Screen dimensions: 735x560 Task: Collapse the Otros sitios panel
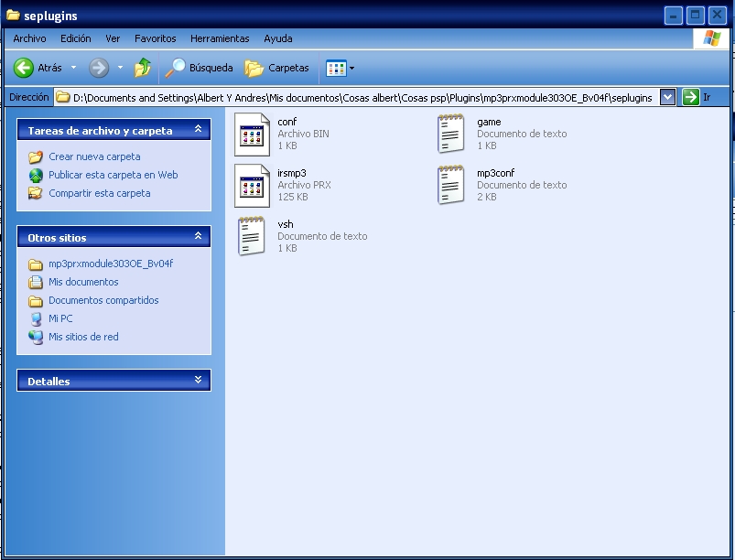(x=198, y=237)
